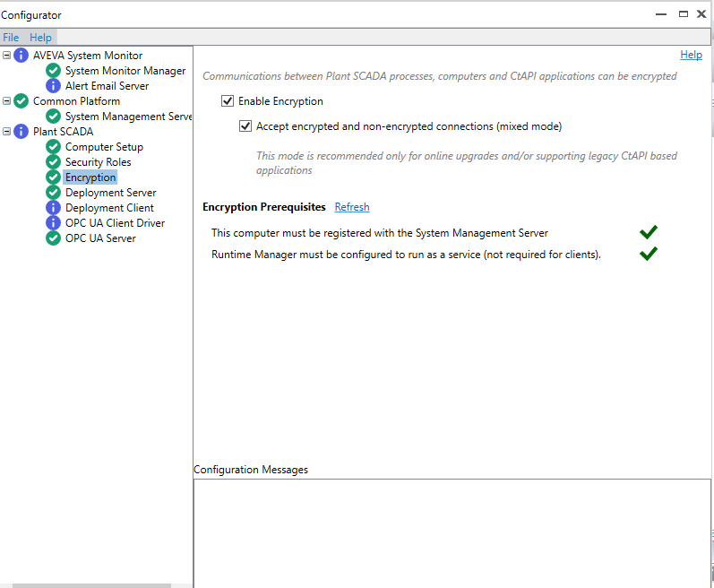Uncheck the Enable Encryption checkbox
This screenshot has width=714, height=588.
pyautogui.click(x=228, y=101)
